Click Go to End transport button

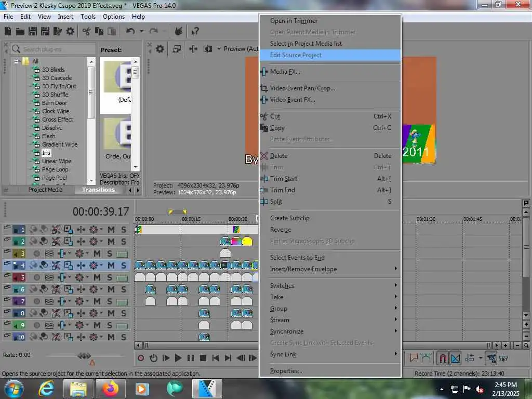point(228,358)
